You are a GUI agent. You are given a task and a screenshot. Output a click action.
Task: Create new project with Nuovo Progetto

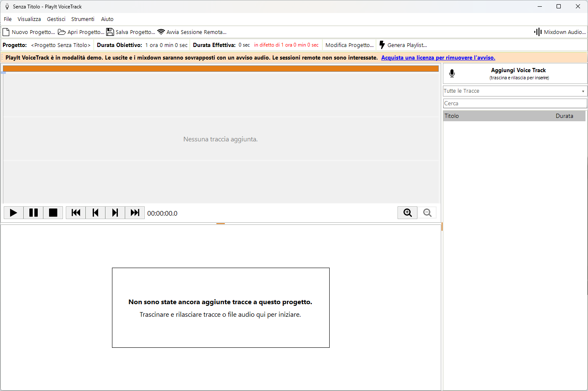[29, 32]
